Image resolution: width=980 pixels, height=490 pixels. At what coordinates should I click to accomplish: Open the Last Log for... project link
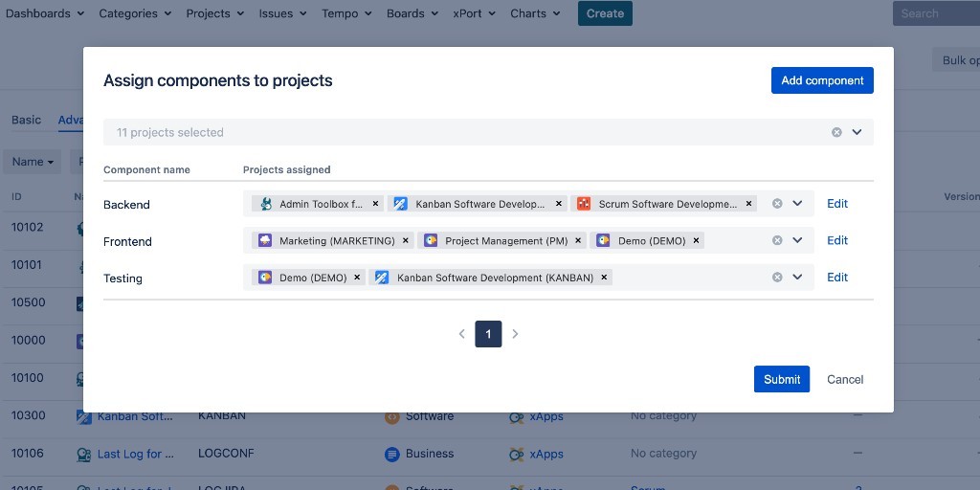click(x=136, y=455)
